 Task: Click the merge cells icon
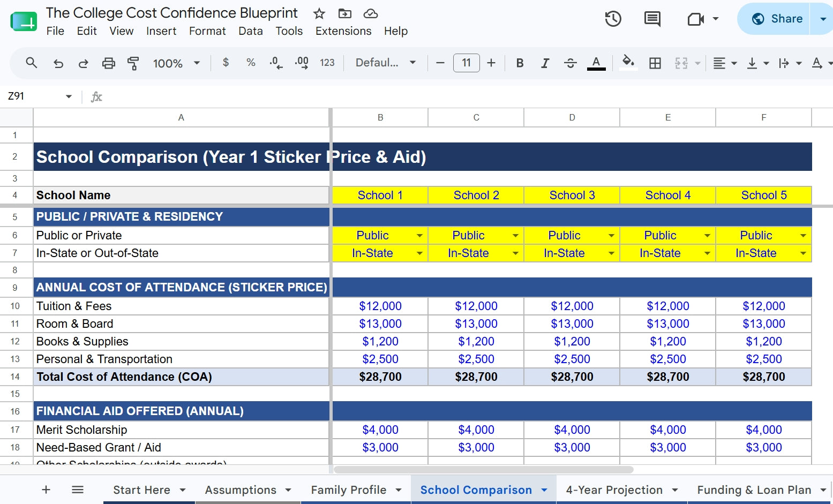pyautogui.click(x=681, y=63)
